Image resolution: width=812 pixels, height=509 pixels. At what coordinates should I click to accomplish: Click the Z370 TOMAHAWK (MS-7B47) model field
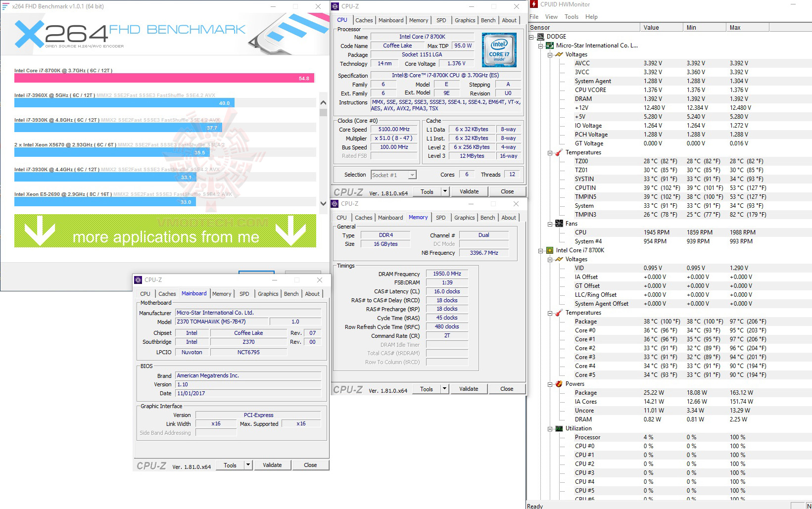tap(221, 322)
